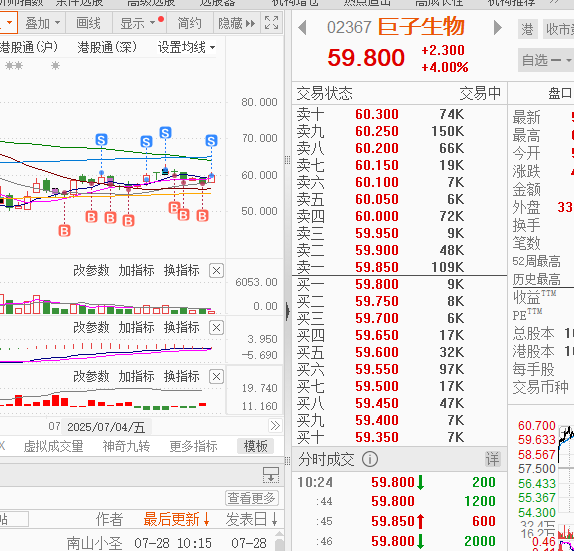Click the 盘口 tab header
574x551 pixels.
[x=560, y=93]
